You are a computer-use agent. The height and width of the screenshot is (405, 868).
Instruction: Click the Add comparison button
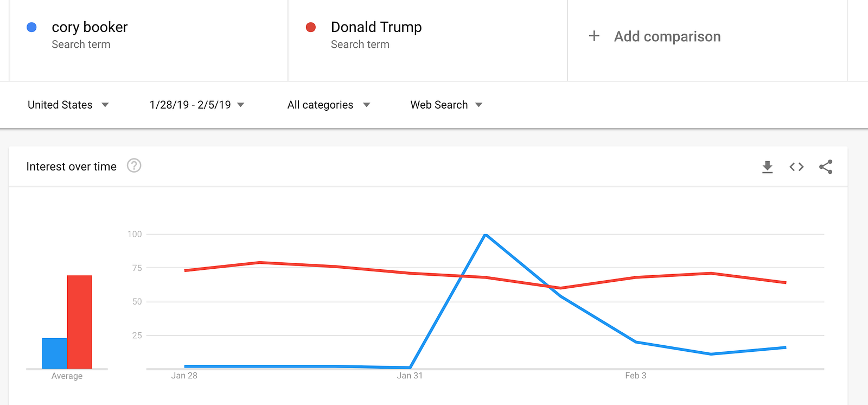pos(667,36)
